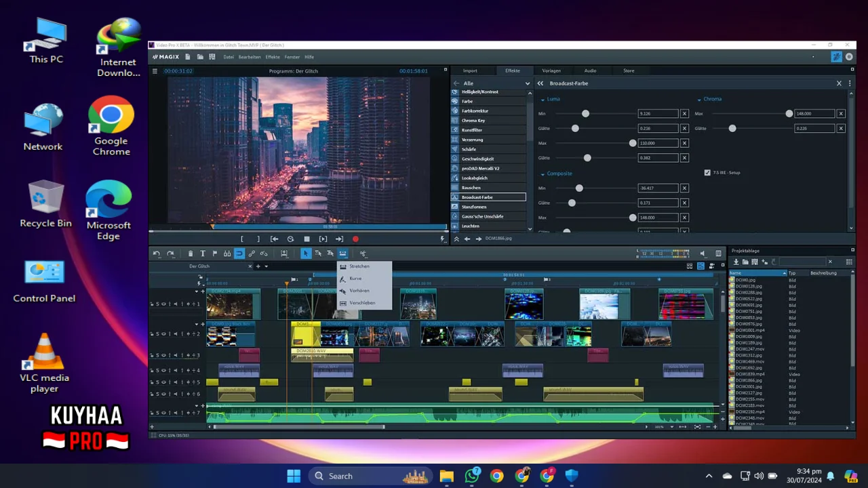Viewport: 868px width, 488px height.
Task: Toggle the highlighted timeline view mode icon
Action: pos(701,266)
